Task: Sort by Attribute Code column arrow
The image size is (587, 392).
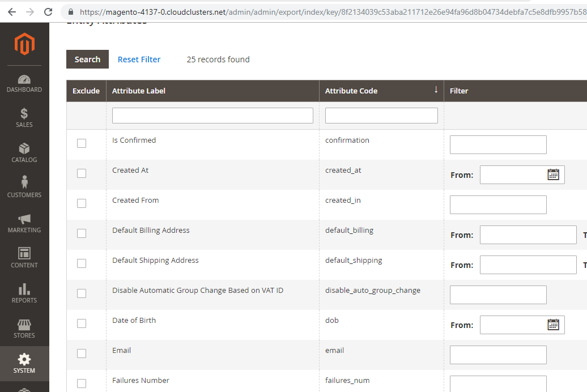Action: 436,90
